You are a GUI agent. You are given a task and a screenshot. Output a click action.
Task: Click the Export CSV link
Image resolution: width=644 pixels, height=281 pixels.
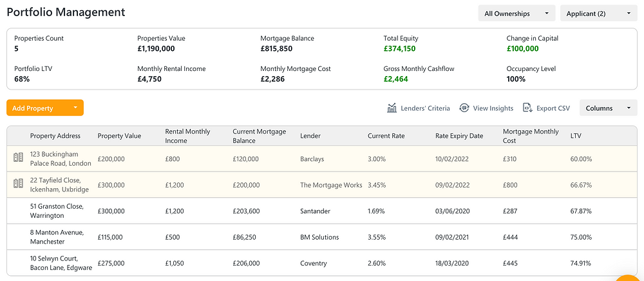click(553, 108)
